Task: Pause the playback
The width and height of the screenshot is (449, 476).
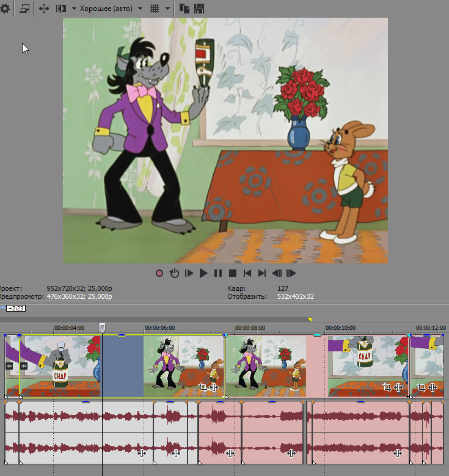Action: pyautogui.click(x=218, y=274)
